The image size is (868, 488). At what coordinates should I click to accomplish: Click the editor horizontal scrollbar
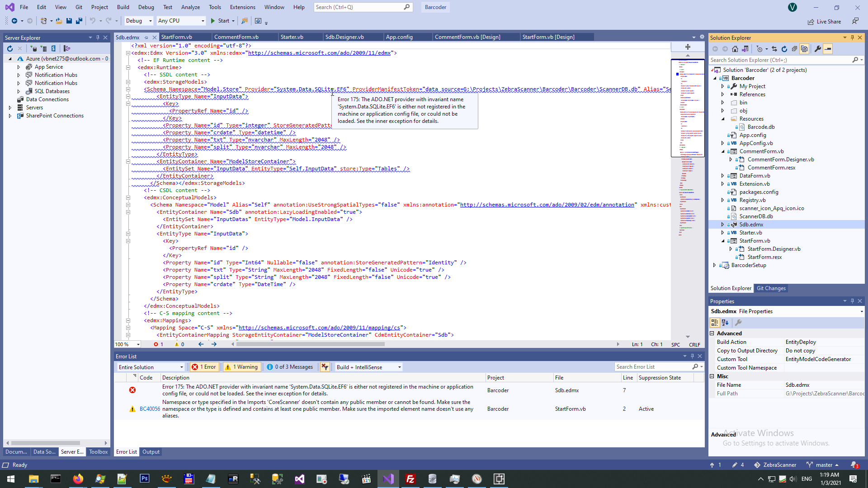(x=310, y=344)
